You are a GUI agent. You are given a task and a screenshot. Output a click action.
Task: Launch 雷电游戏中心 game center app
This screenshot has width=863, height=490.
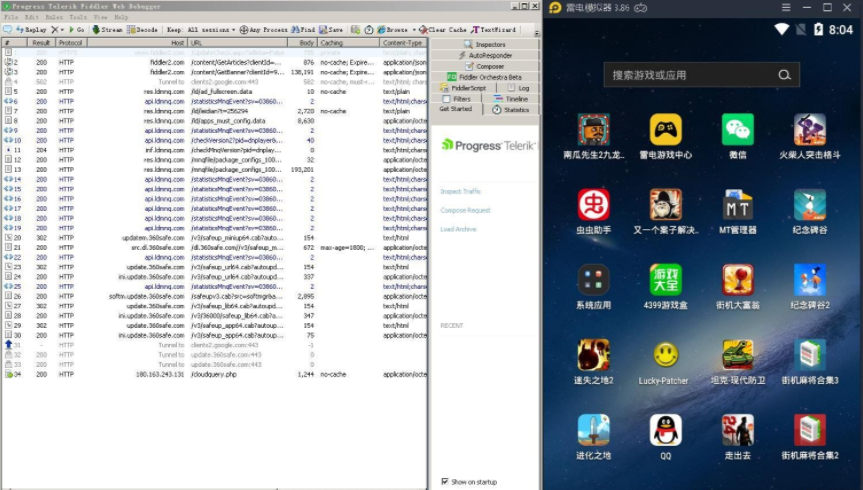pos(665,135)
